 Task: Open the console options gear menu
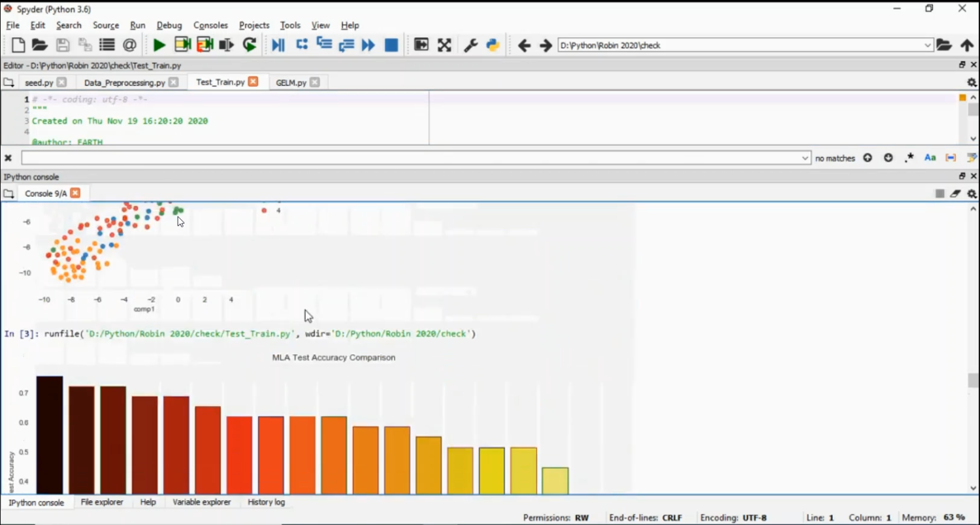tap(972, 194)
